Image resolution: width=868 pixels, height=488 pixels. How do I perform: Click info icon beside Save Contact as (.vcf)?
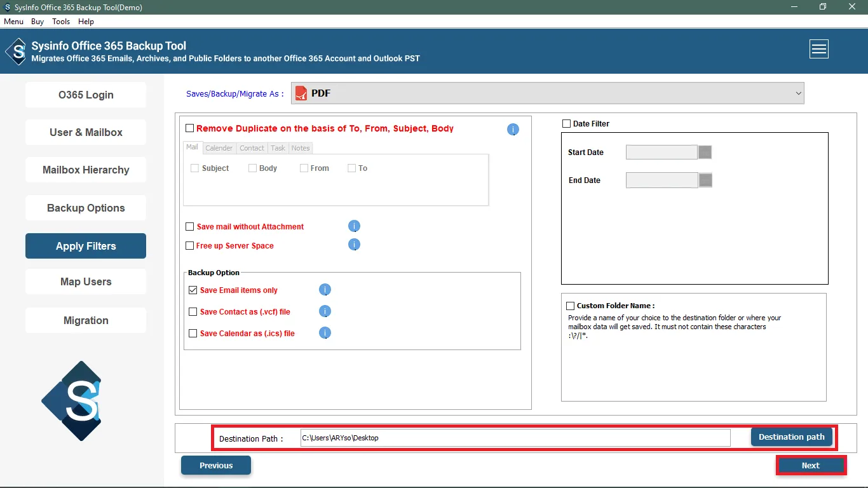coord(325,311)
